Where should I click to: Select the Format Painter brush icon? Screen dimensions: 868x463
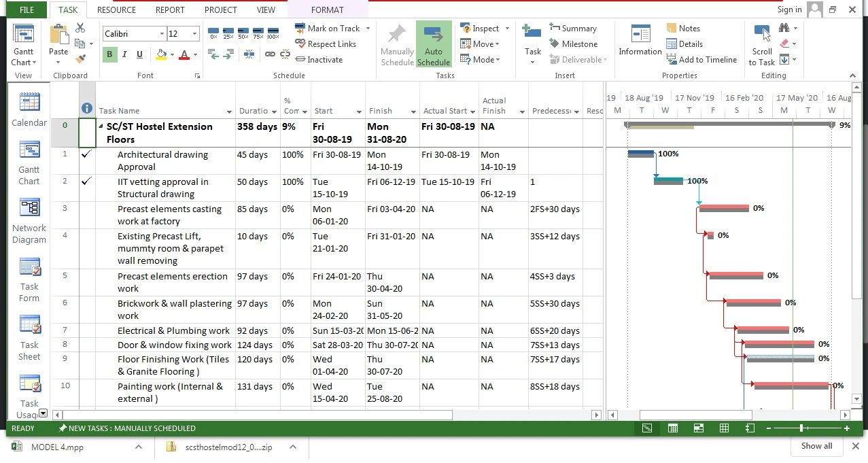80,59
